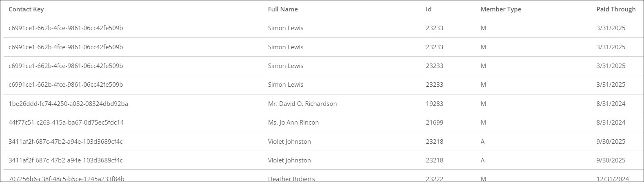Click the Heather Roberts name cell
644x182 pixels.
pyautogui.click(x=291, y=179)
